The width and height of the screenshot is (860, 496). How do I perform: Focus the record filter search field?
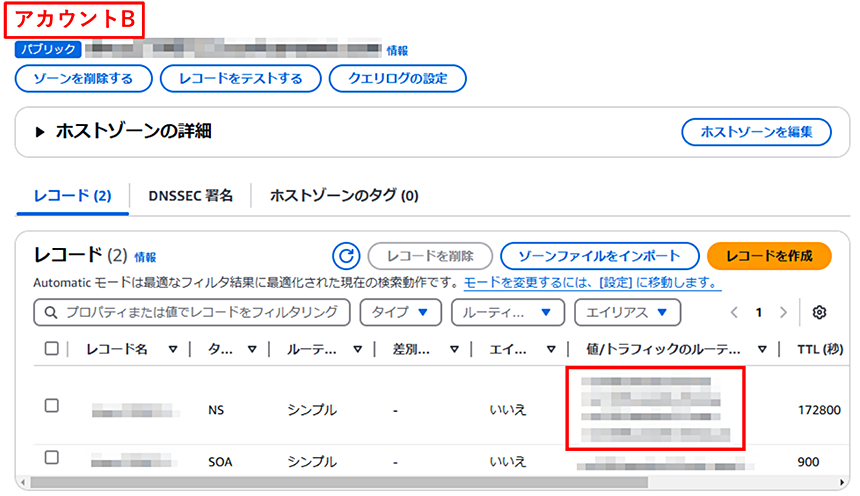pos(192,312)
